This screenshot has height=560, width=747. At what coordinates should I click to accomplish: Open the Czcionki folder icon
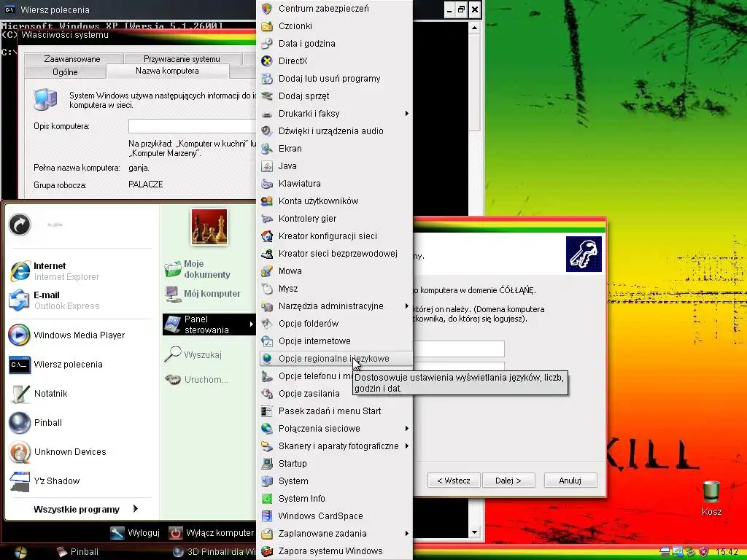point(267,26)
